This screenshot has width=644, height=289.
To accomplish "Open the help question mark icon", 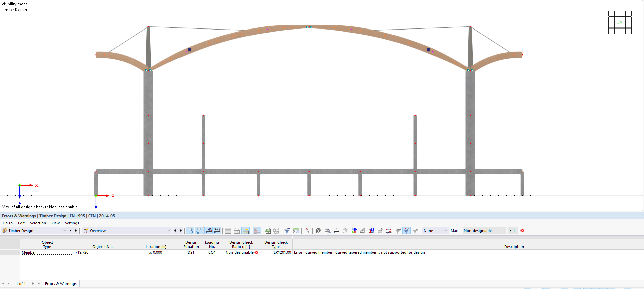I will 318,231.
